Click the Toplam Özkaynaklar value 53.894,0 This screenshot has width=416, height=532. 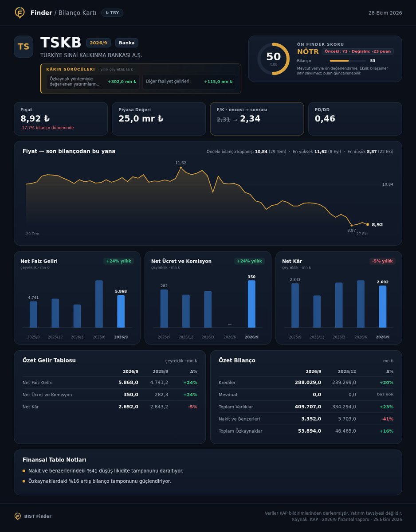[x=310, y=431]
